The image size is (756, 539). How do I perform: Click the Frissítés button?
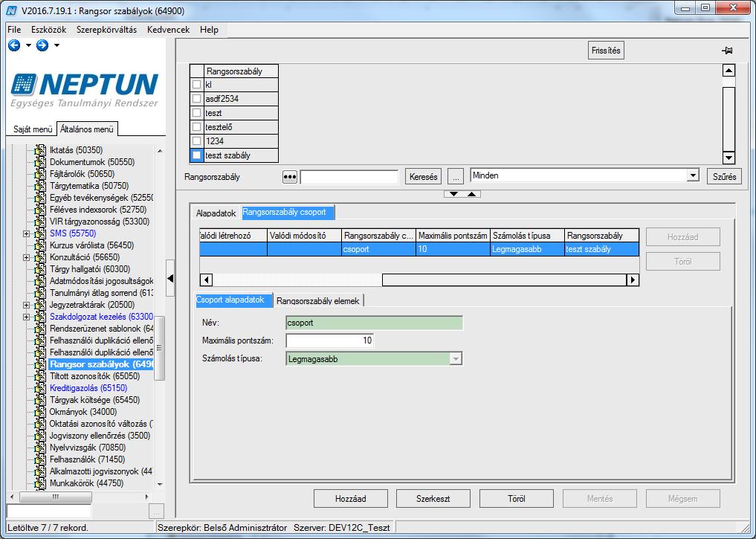tap(606, 50)
